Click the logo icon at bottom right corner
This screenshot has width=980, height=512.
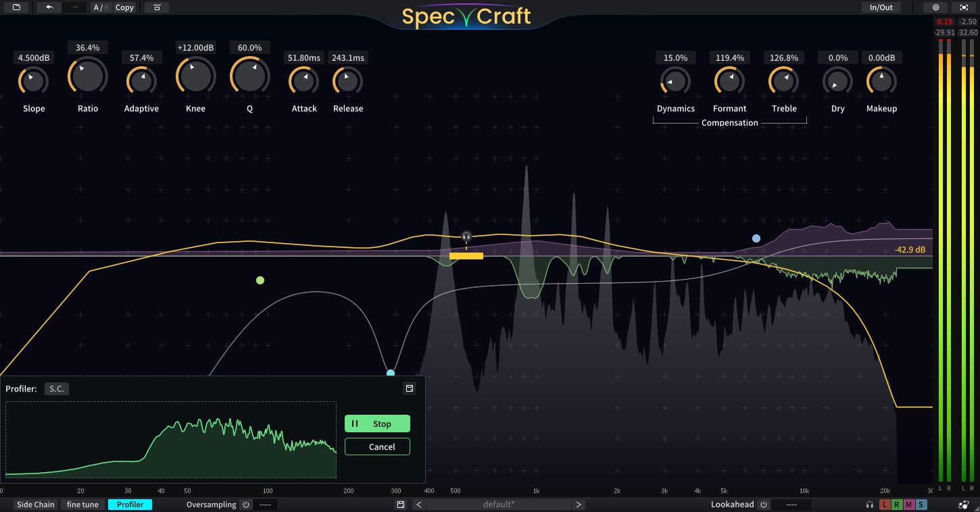coord(963,505)
